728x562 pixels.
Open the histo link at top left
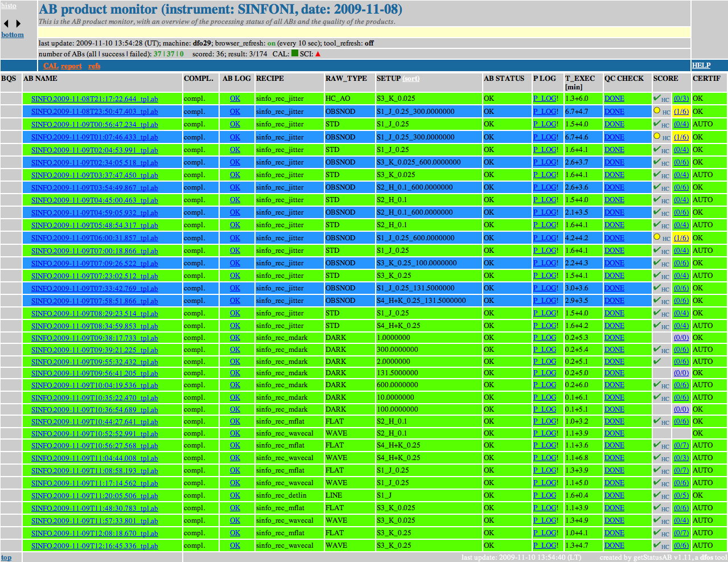point(9,6)
